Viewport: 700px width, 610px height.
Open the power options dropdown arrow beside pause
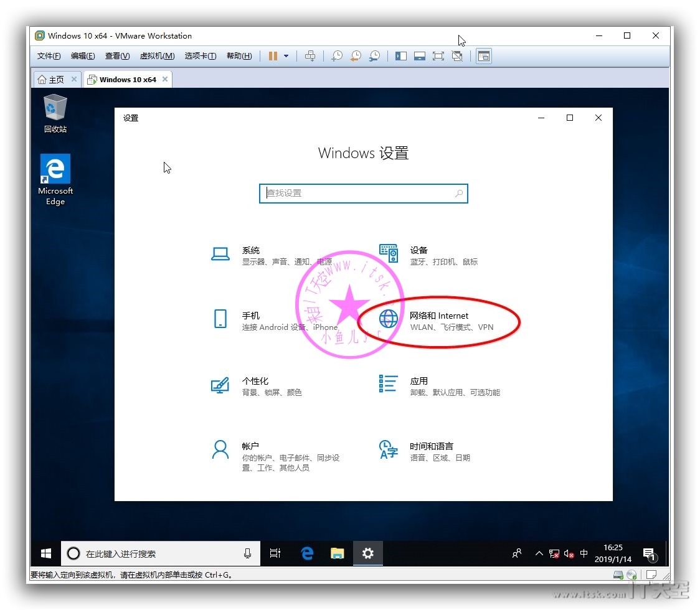(286, 56)
